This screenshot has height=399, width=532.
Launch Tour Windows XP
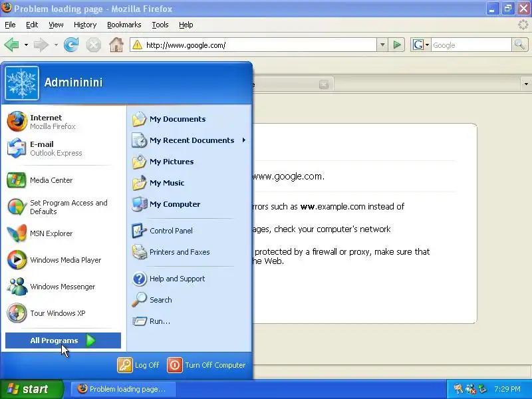coord(63,313)
